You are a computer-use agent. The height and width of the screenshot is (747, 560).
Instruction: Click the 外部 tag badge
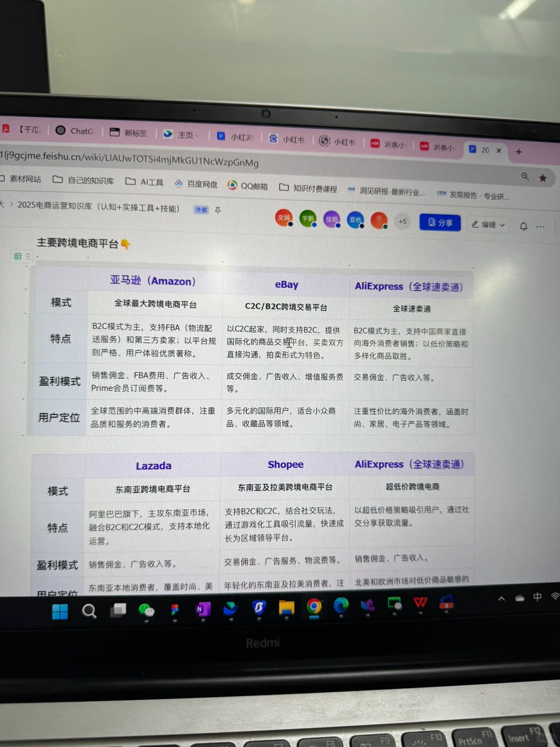tap(201, 210)
